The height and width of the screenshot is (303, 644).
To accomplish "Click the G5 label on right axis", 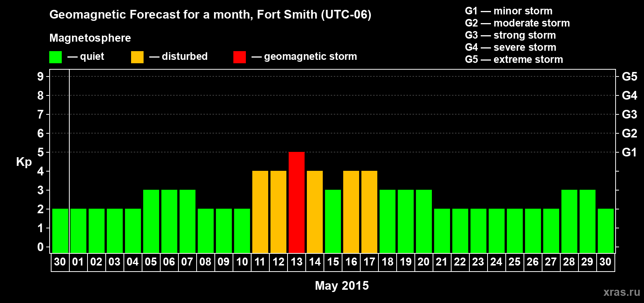I will (x=629, y=77).
